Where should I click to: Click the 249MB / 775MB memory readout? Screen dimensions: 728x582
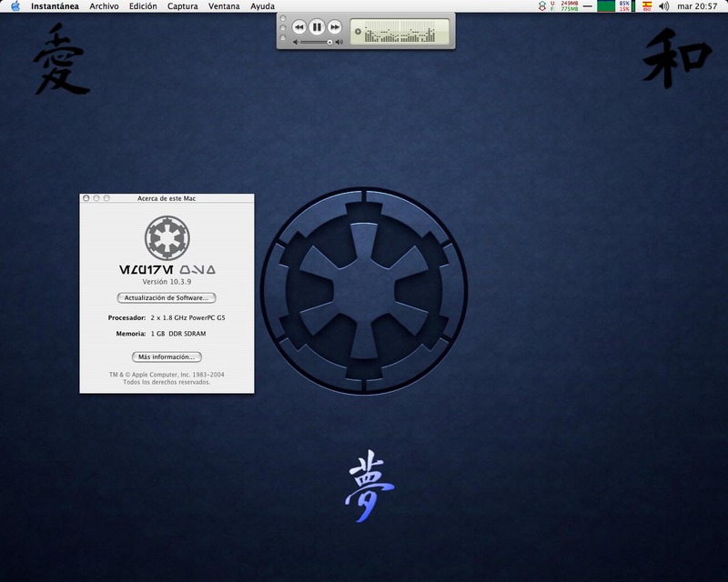click(x=564, y=6)
